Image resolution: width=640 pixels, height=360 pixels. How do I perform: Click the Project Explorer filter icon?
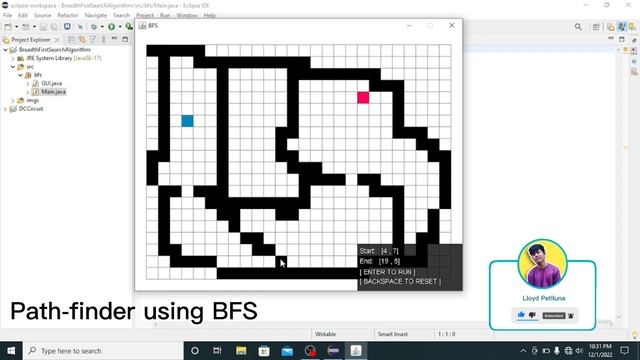point(93,39)
